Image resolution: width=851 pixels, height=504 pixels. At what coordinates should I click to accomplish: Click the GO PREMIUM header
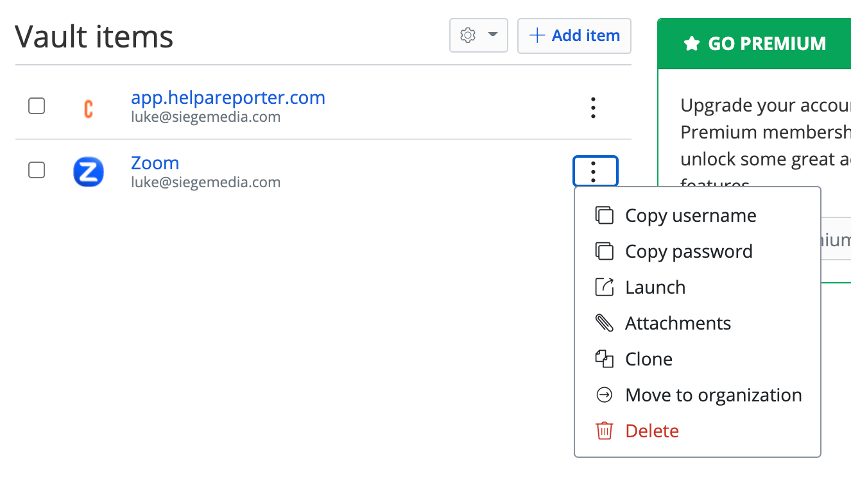755,44
